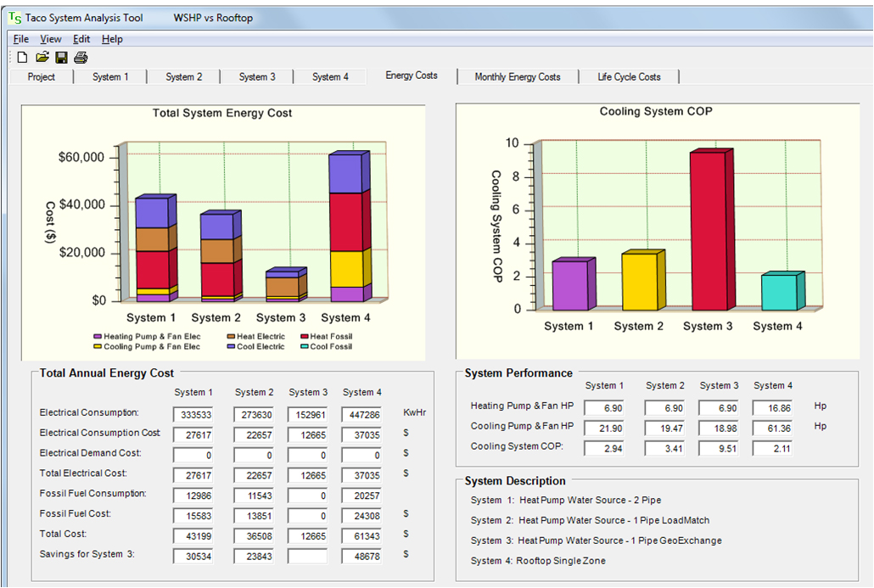The image size is (874, 588).
Task: Click the New file toolbar icon
Action: click(22, 58)
